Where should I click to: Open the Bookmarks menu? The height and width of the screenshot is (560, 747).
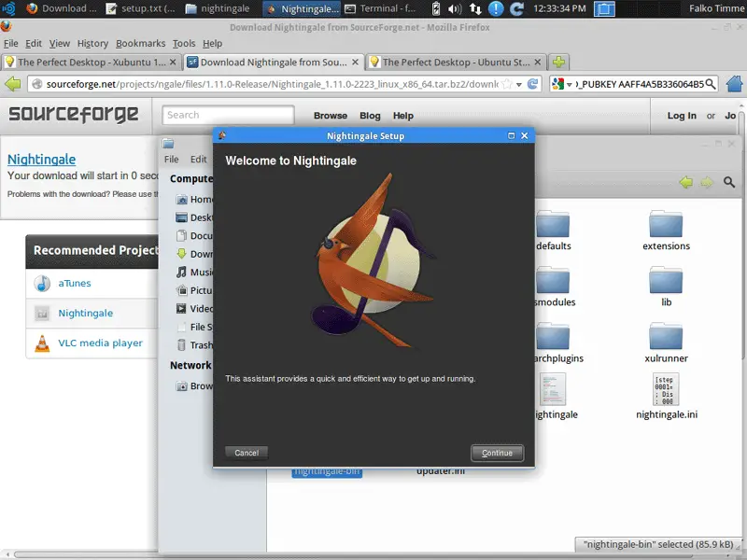141,43
